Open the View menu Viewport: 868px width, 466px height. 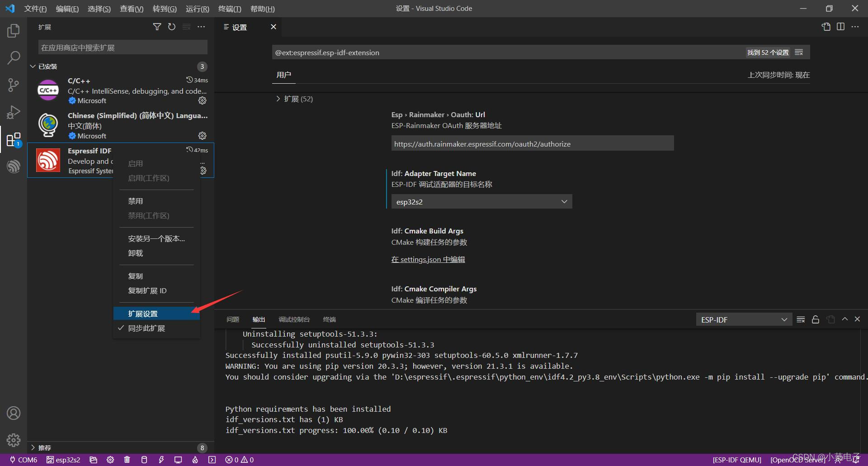(132, 9)
